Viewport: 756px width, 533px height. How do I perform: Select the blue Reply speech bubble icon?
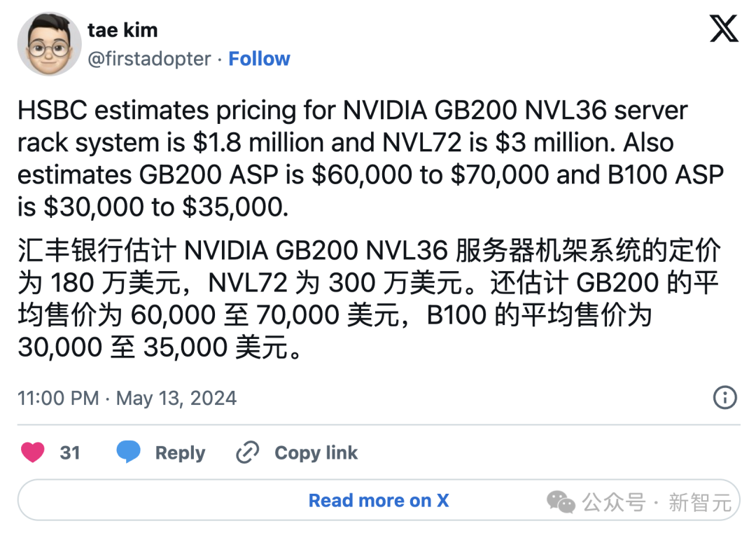[128, 452]
